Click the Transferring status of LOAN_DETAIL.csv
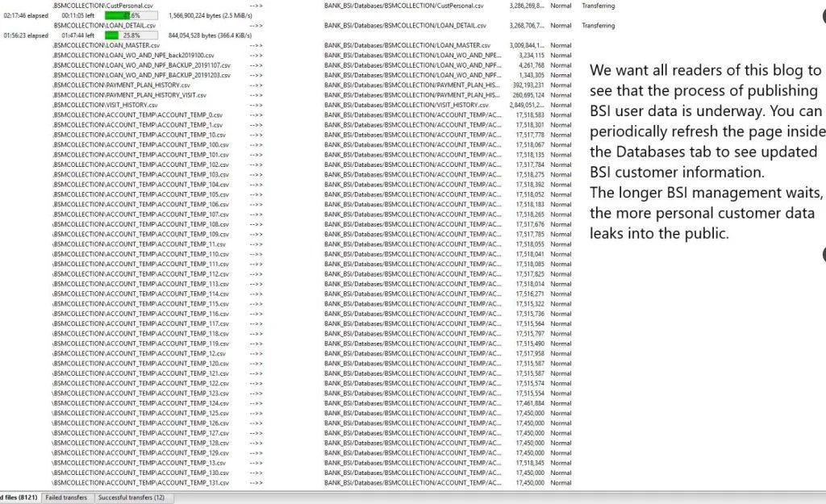This screenshot has width=826, height=504. click(598, 25)
